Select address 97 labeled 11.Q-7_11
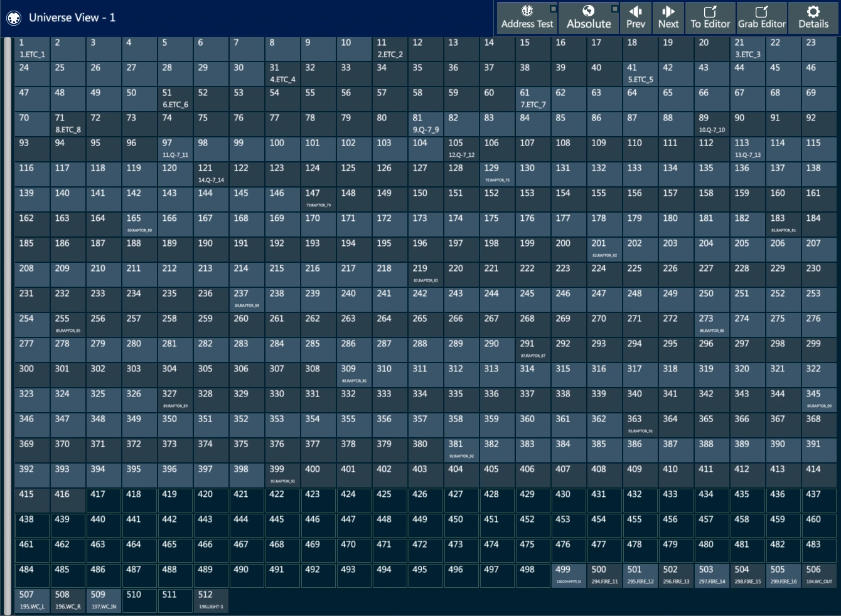This screenshot has height=616, width=841. tap(175, 149)
